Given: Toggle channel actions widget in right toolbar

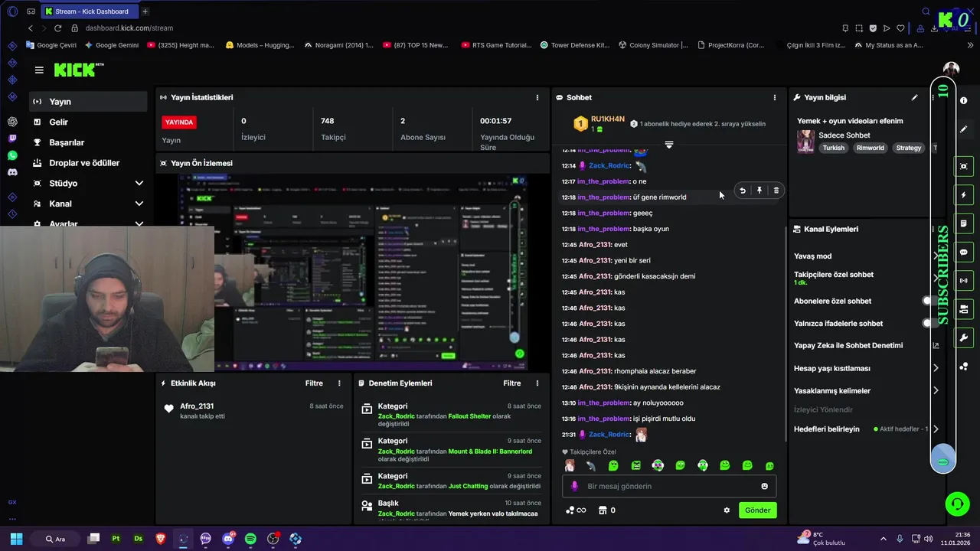Looking at the screenshot, I should point(963,309).
